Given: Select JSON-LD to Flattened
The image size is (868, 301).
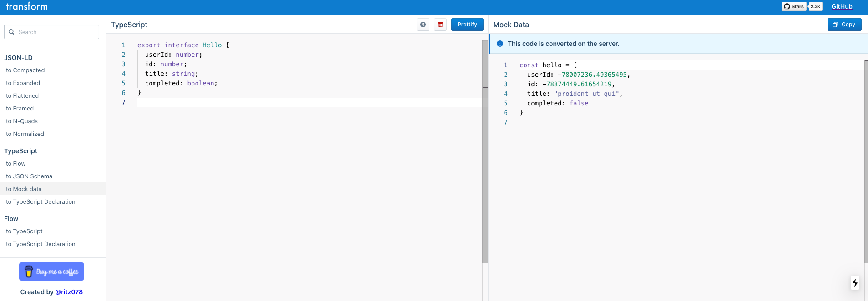Looking at the screenshot, I should pos(22,96).
